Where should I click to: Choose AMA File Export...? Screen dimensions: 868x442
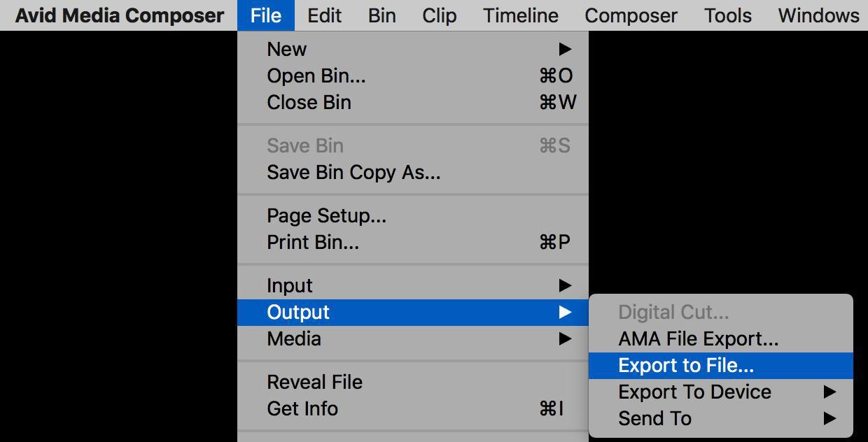[x=721, y=338]
